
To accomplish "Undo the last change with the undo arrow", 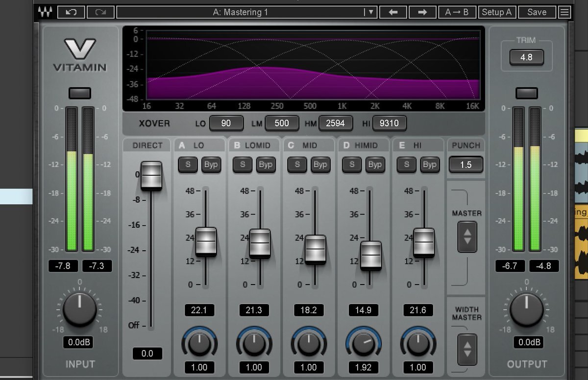I will pos(71,12).
